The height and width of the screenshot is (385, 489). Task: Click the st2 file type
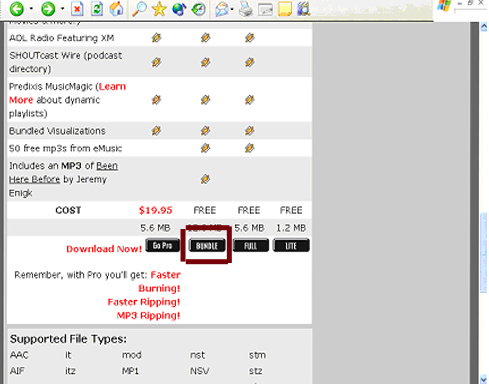pyautogui.click(x=256, y=371)
